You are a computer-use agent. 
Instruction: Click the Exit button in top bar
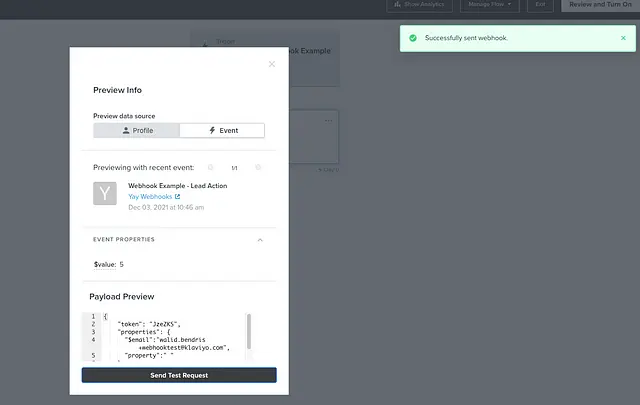[x=540, y=5]
